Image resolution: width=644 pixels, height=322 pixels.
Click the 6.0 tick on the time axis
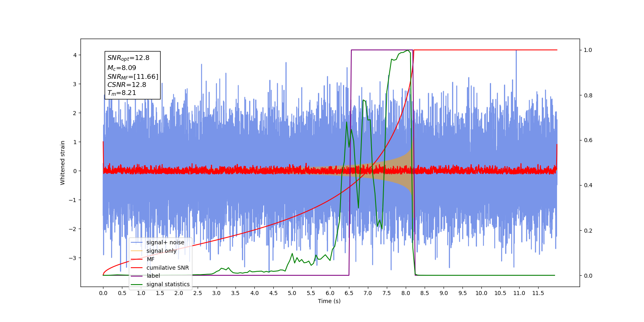[330, 293]
